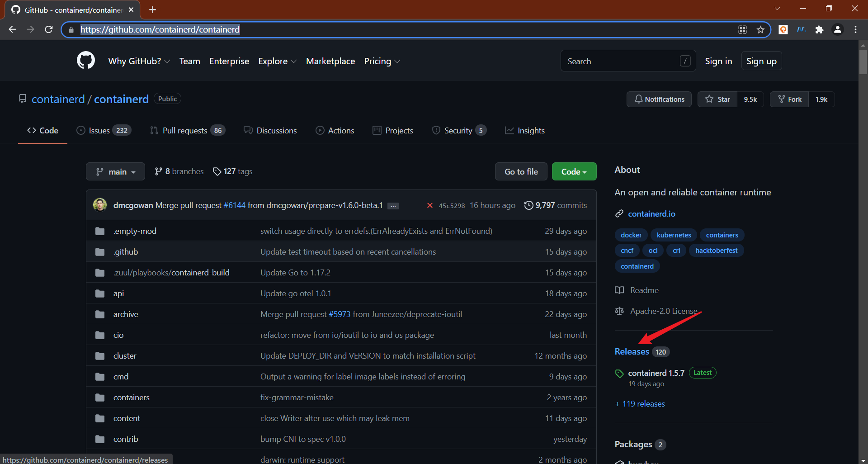Click the Readme book icon
Viewport: 868px width, 464px height.
click(x=619, y=290)
